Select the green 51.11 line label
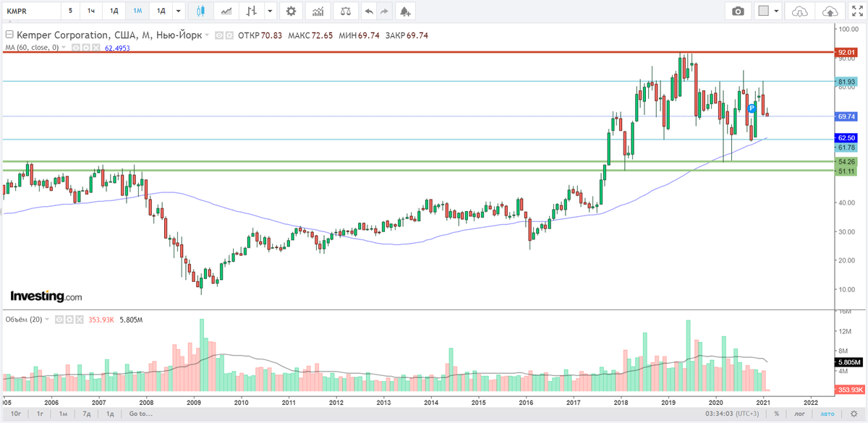Image resolution: width=868 pixels, height=423 pixels. [x=846, y=171]
